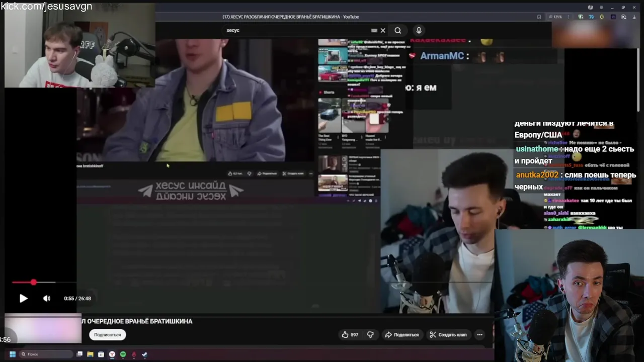Viewport: 644px width, 362px height.
Task: Select chat username usinathome
Action: point(537,149)
